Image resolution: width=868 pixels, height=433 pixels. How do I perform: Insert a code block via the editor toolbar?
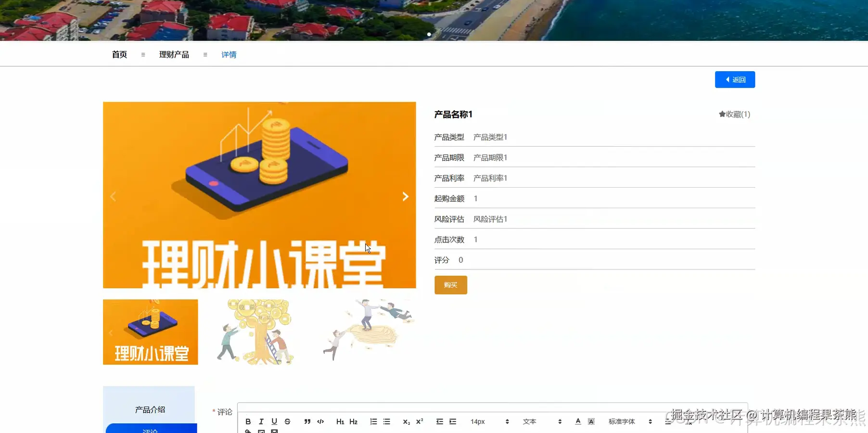tap(321, 421)
